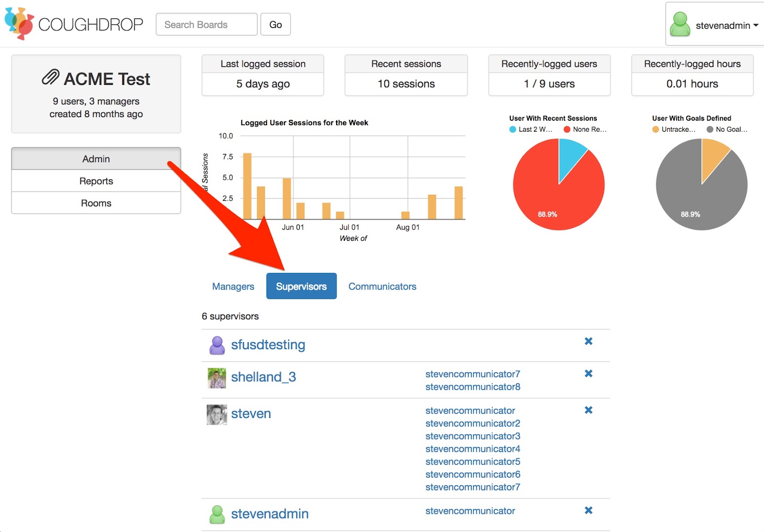Open stevencommunicator7 link under shelland_3
764x532 pixels.
point(473,374)
